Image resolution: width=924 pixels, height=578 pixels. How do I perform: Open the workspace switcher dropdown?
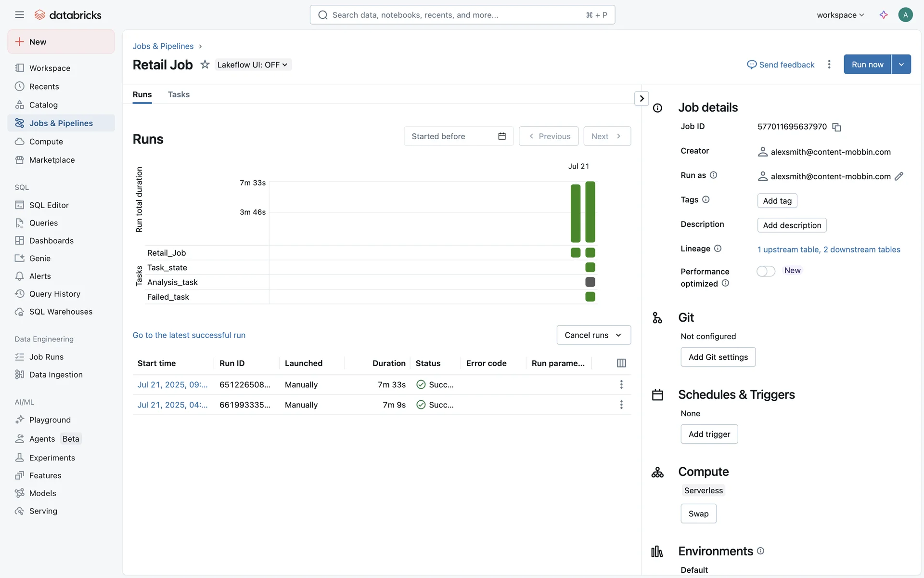tap(840, 15)
